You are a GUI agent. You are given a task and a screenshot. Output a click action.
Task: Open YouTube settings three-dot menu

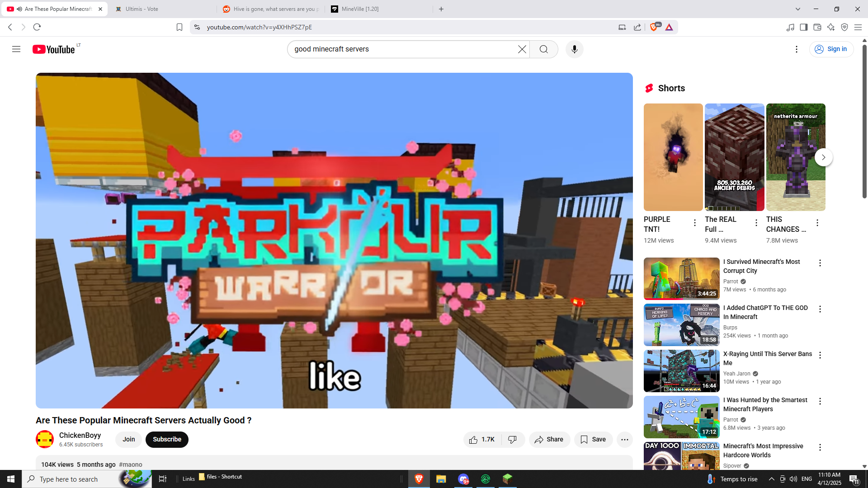pyautogui.click(x=797, y=49)
